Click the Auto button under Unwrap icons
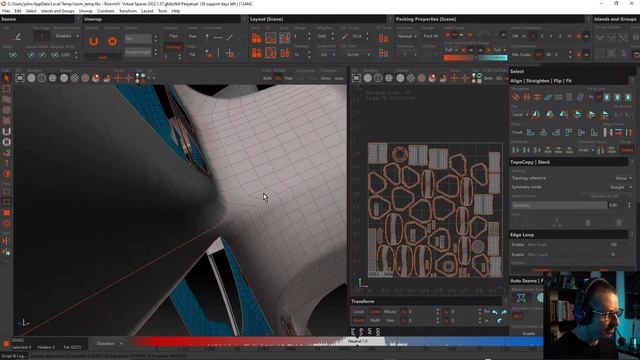 (103, 58)
